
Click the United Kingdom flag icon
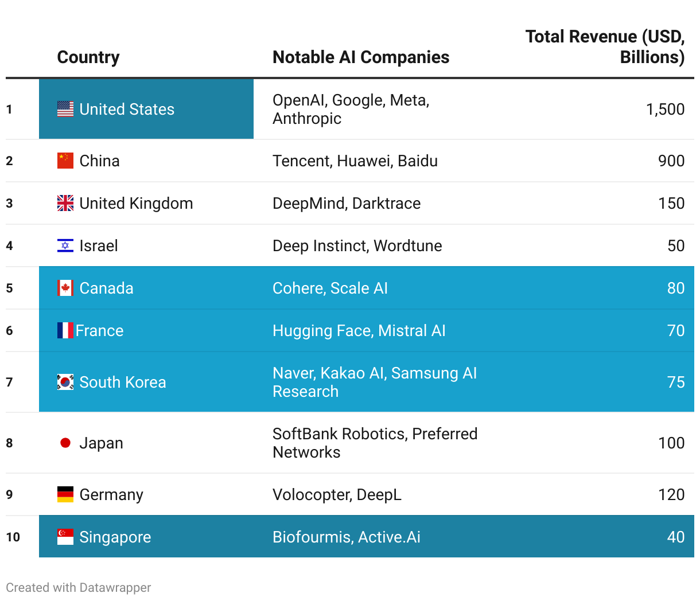[65, 203]
